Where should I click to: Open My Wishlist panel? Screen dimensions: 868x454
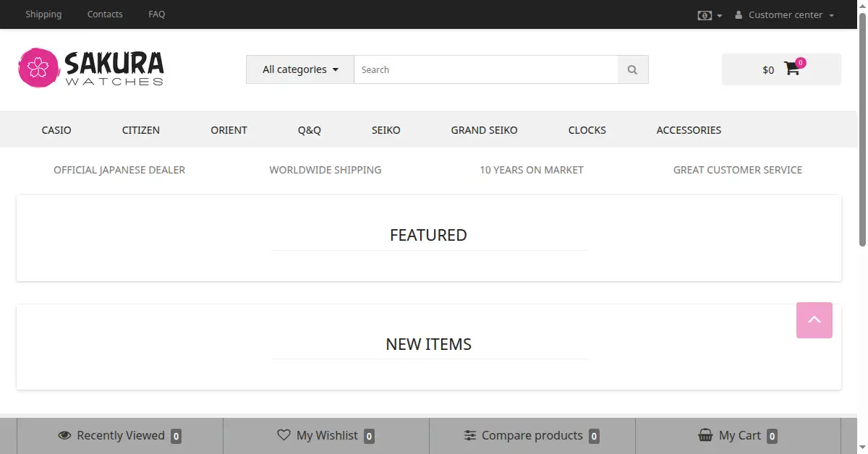(326, 435)
